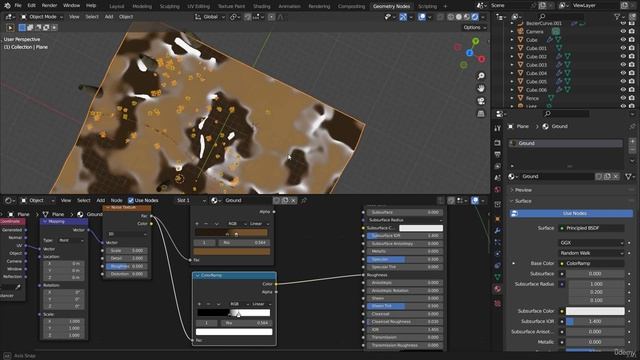Toggle X-ray mode in viewport header
This screenshot has height=360, width=640.
click(440, 17)
